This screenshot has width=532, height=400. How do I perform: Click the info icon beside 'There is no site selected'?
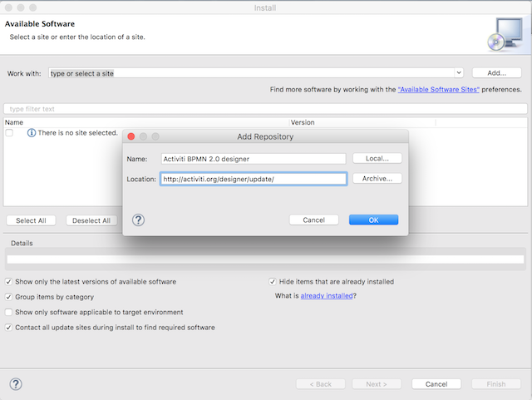coord(32,133)
